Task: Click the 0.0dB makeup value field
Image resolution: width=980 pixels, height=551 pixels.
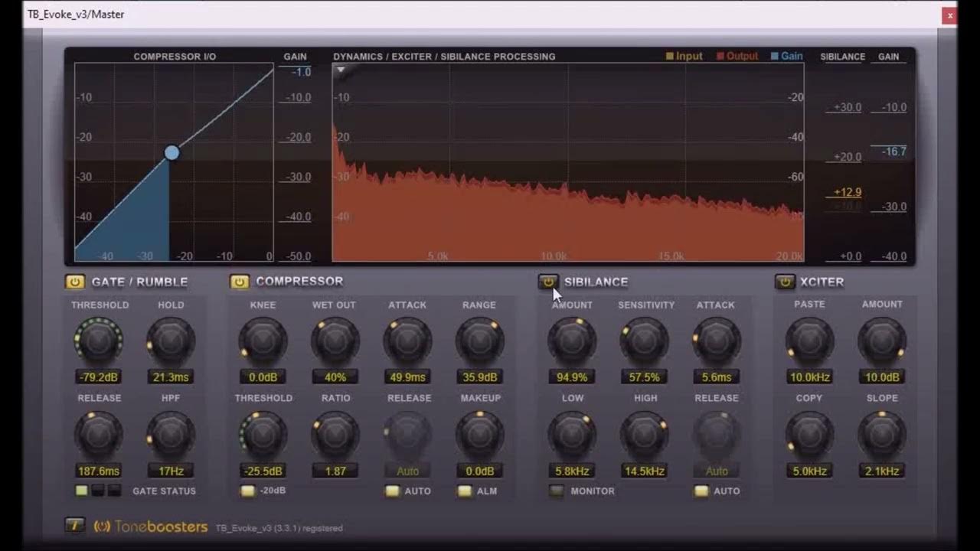Action: tap(479, 471)
